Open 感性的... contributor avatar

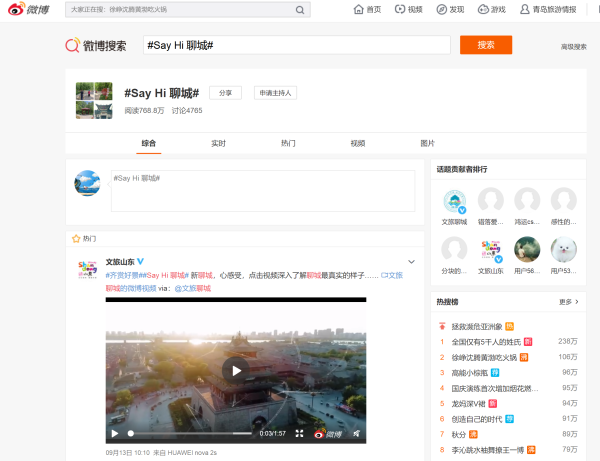[x=564, y=200]
